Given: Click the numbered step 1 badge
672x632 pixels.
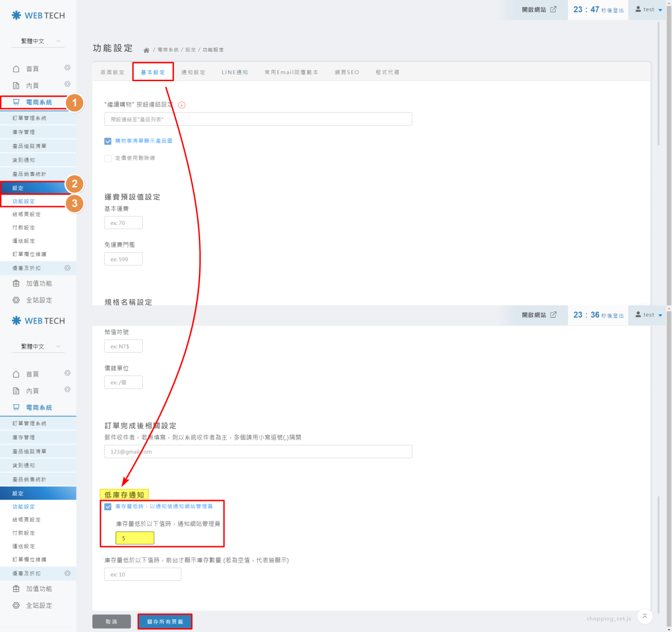Looking at the screenshot, I should pyautogui.click(x=74, y=103).
